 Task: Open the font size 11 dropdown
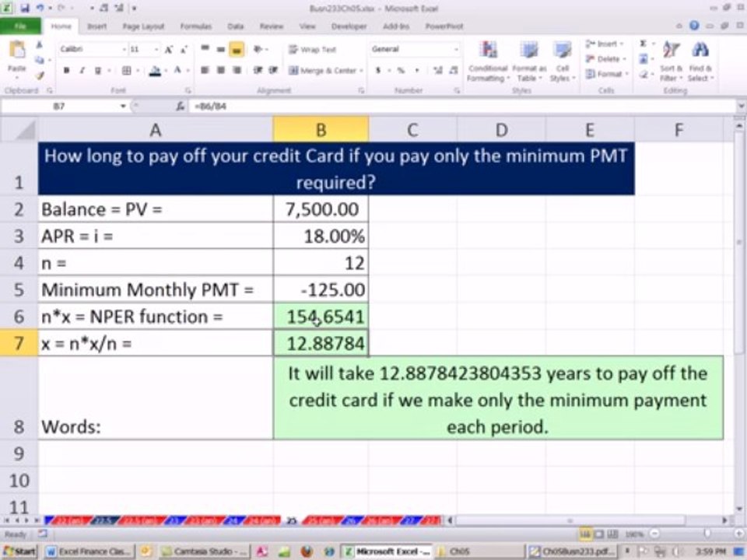[156, 49]
